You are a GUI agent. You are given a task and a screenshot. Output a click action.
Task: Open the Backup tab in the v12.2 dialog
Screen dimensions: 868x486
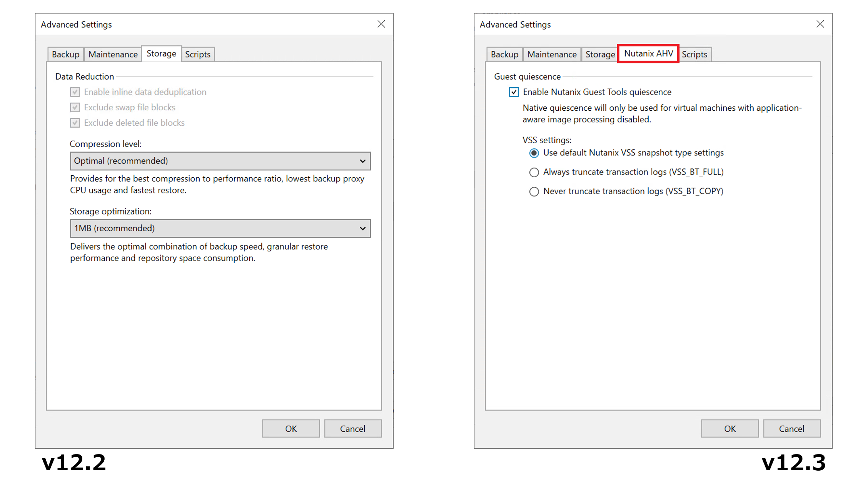[66, 54]
